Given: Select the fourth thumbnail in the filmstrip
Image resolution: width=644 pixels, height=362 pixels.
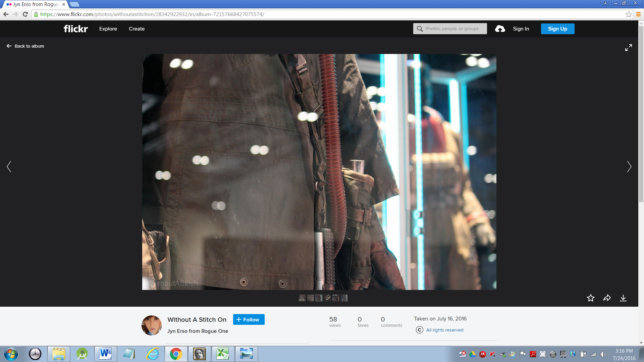Looking at the screenshot, I should [x=327, y=298].
